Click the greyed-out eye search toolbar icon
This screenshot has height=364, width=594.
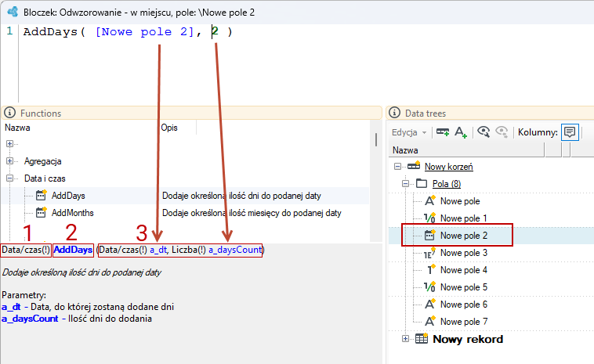pyautogui.click(x=502, y=132)
